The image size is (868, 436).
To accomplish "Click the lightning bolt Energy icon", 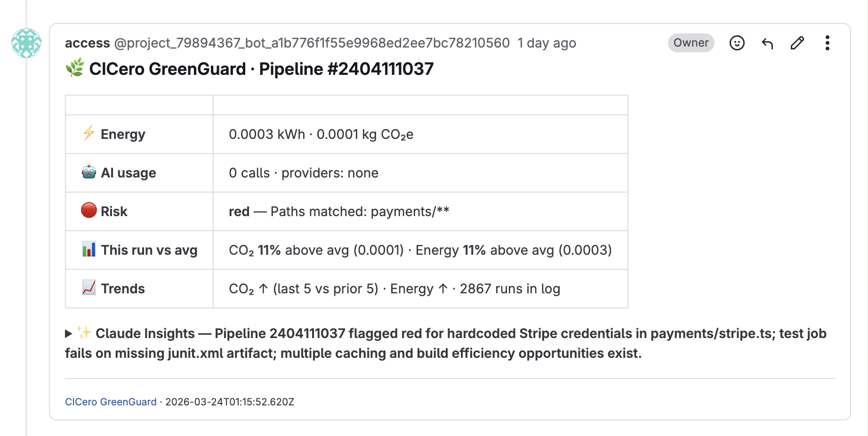I will 88,133.
